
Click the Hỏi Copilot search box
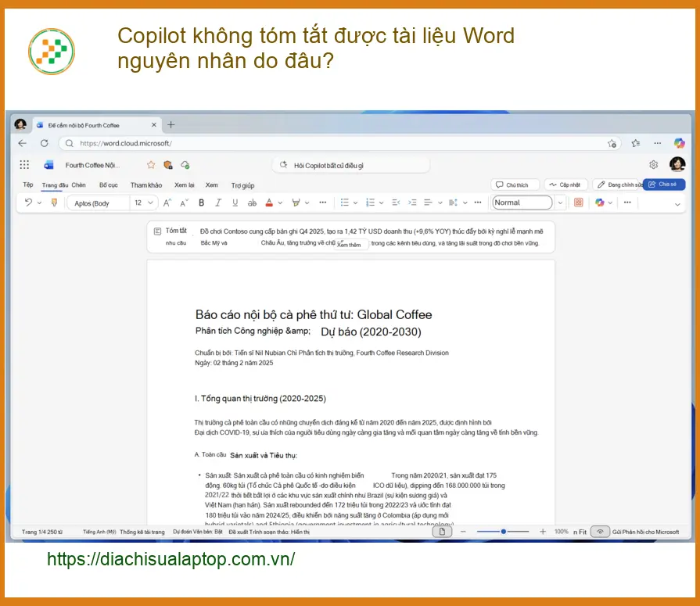[x=351, y=166]
